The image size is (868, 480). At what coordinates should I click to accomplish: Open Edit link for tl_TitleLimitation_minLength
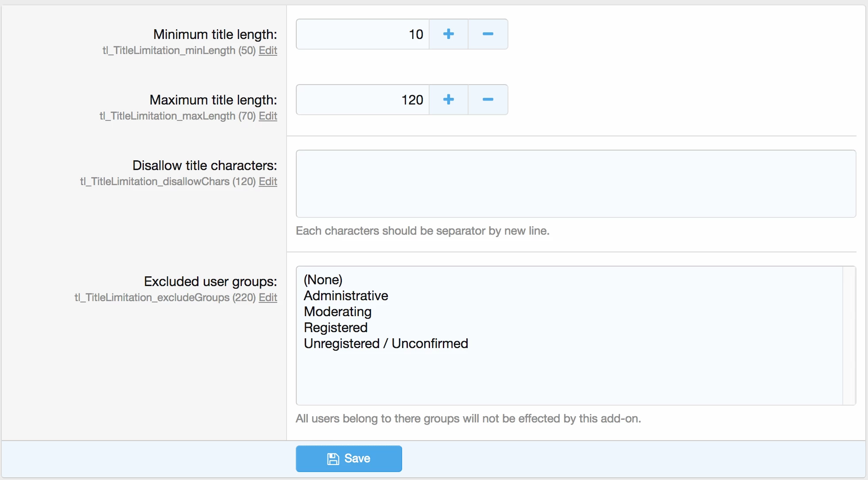pos(268,50)
